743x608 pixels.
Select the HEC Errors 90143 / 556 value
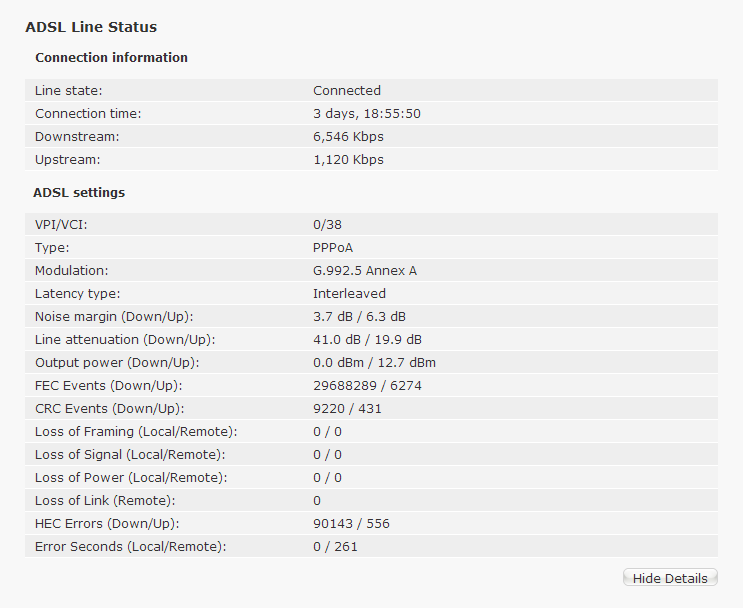pyautogui.click(x=351, y=524)
